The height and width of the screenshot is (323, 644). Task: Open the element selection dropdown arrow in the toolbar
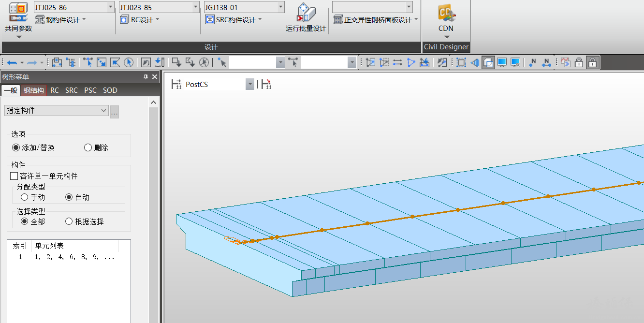[x=352, y=62]
